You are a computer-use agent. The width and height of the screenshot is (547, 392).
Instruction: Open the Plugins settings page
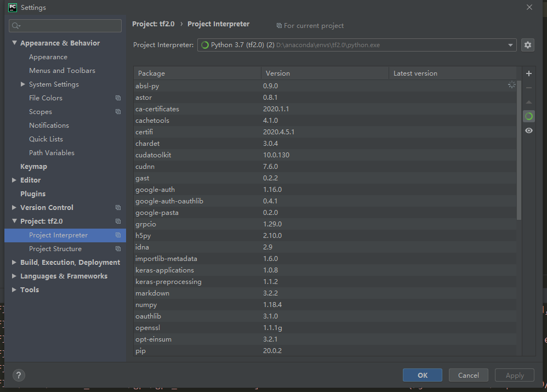click(x=33, y=194)
